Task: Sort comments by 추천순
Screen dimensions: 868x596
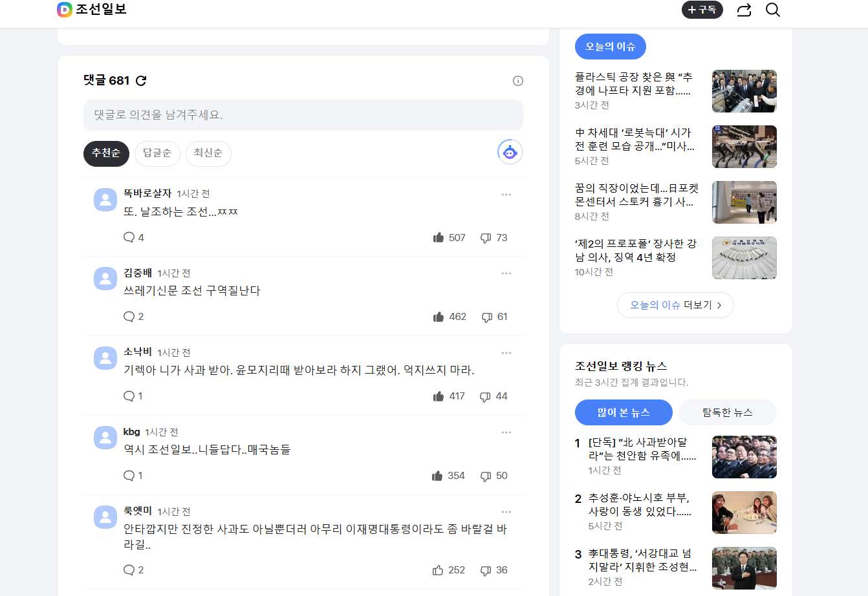Action: [x=106, y=153]
